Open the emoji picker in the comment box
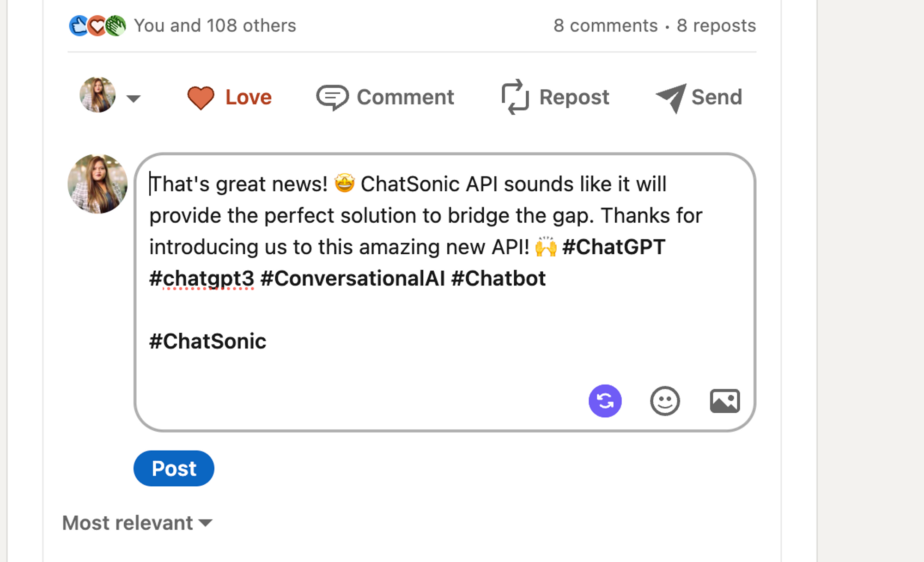 click(664, 401)
